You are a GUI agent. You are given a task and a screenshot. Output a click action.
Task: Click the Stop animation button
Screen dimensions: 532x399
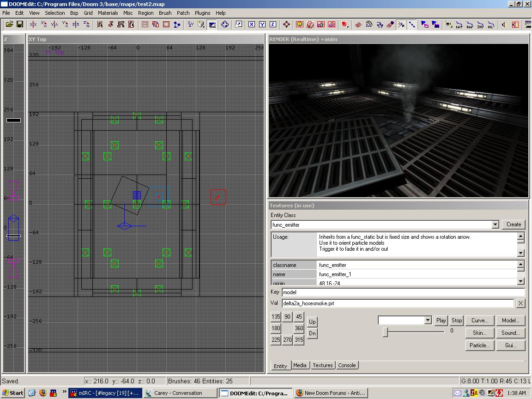tap(457, 320)
